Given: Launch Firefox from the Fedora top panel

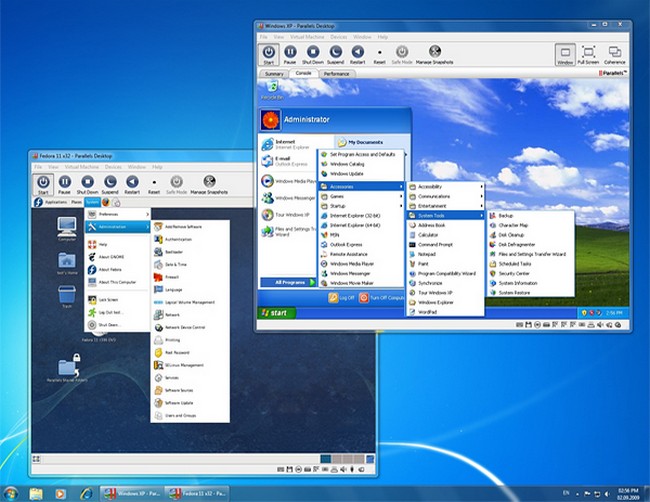Looking at the screenshot, I should click(106, 201).
